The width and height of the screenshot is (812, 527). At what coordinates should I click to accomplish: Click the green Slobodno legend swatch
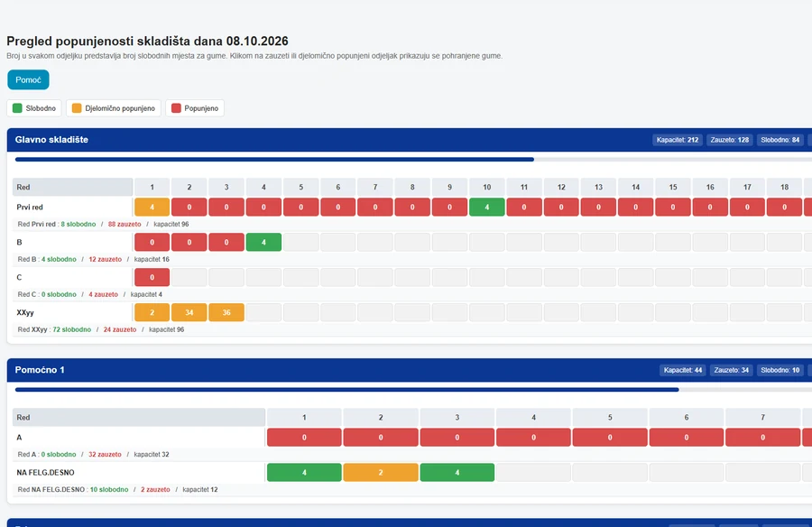pos(18,108)
